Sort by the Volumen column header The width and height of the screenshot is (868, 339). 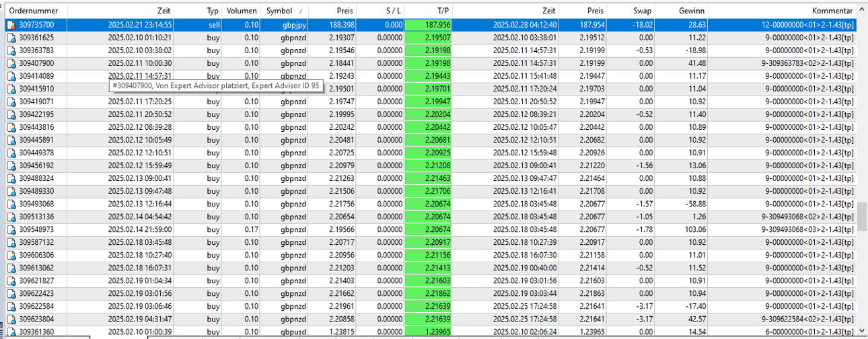(x=242, y=11)
